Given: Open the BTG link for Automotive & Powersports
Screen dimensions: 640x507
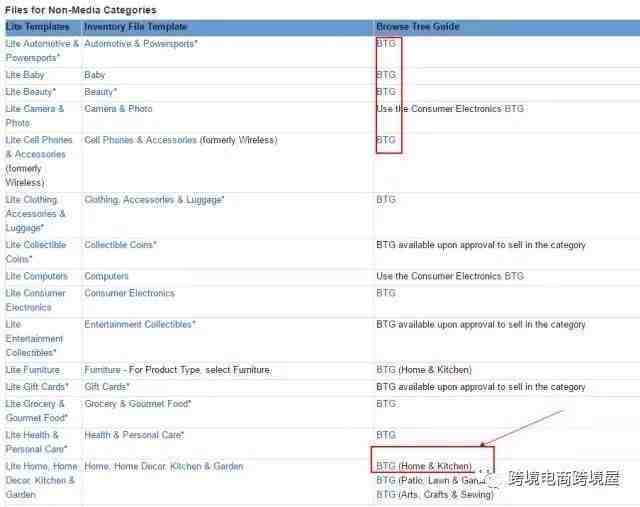Looking at the screenshot, I should coord(386,43).
